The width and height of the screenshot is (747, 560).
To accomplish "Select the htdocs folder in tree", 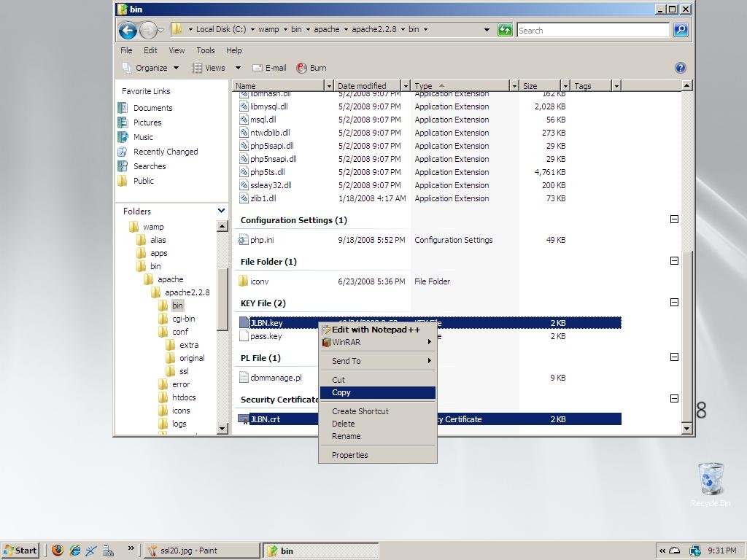I will point(184,397).
